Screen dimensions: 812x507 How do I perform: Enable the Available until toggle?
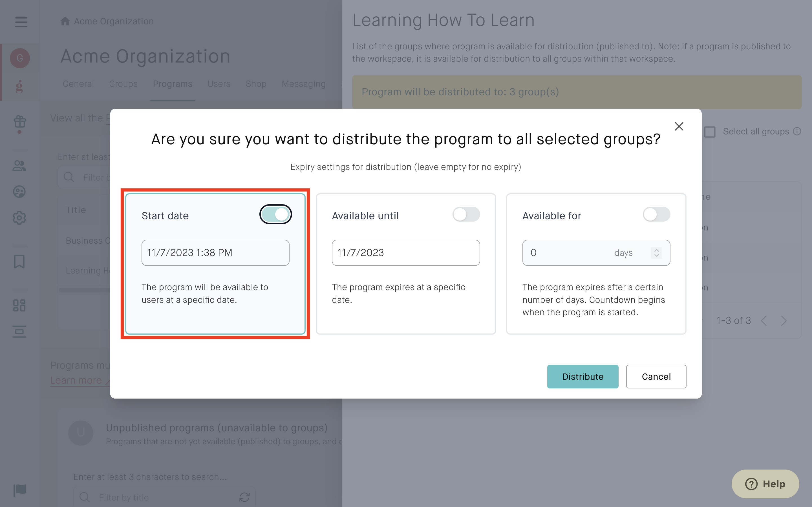(466, 214)
